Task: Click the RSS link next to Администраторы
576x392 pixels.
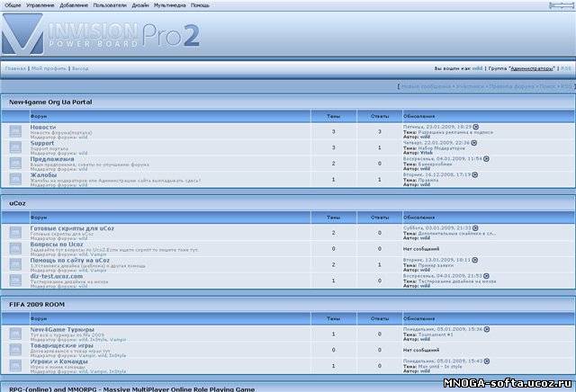Action: click(x=566, y=68)
